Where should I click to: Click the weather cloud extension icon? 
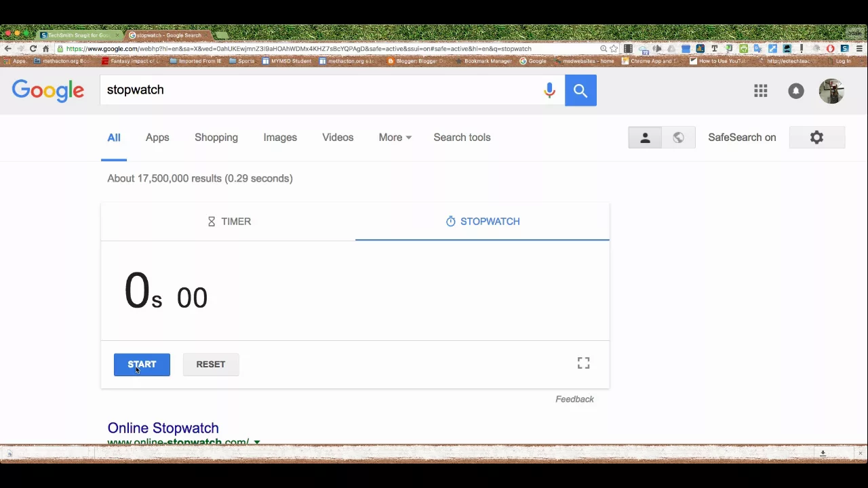644,49
